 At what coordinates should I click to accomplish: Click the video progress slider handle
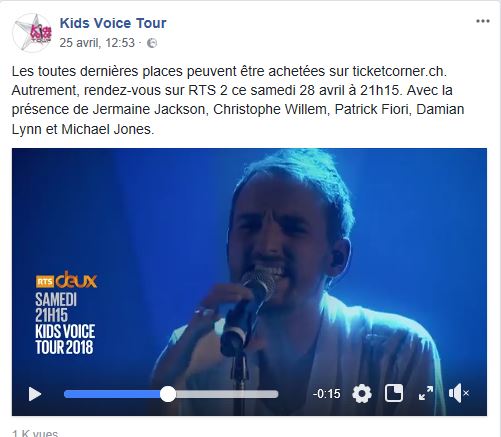click(168, 394)
